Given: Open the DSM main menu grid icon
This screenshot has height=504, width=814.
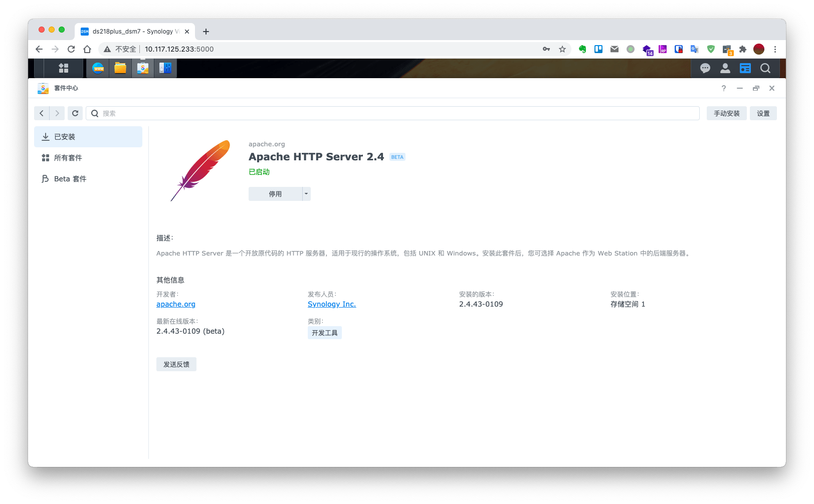Looking at the screenshot, I should [x=63, y=68].
